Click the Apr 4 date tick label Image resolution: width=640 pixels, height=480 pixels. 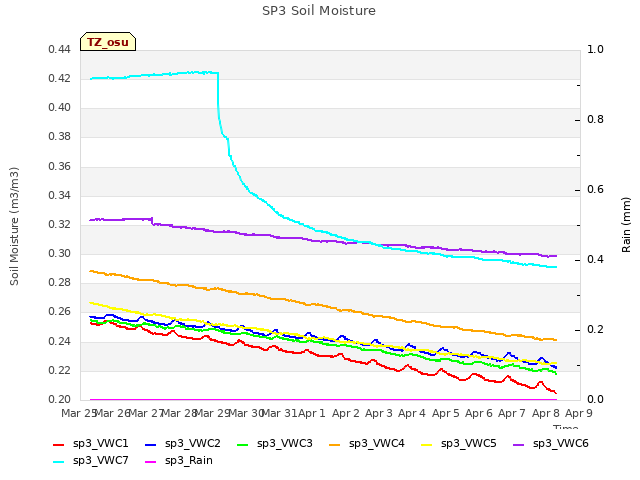412,413
